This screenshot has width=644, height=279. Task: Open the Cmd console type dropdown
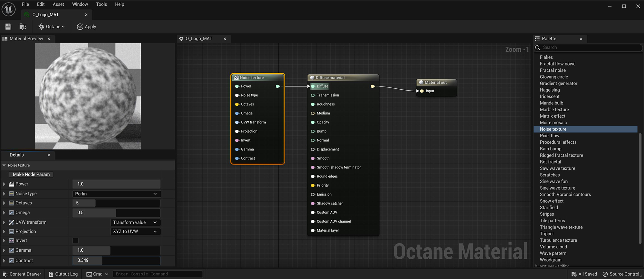[x=97, y=274]
